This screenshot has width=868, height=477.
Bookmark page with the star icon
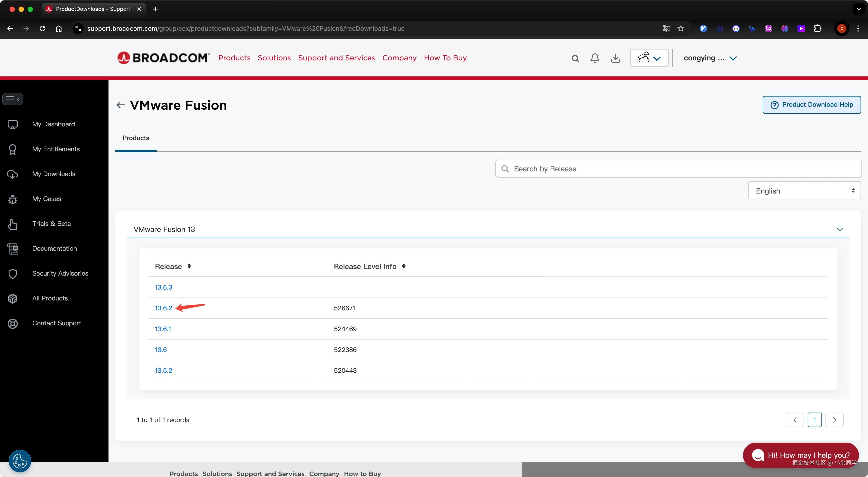(x=681, y=29)
